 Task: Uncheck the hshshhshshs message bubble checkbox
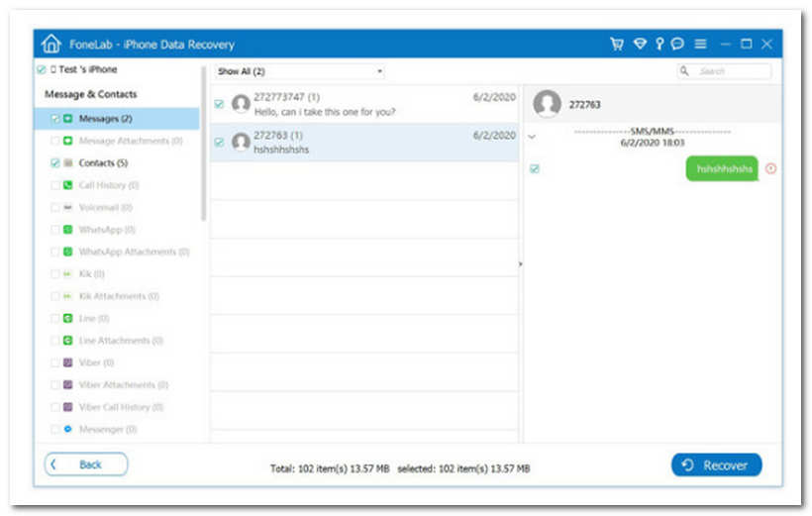click(x=535, y=168)
